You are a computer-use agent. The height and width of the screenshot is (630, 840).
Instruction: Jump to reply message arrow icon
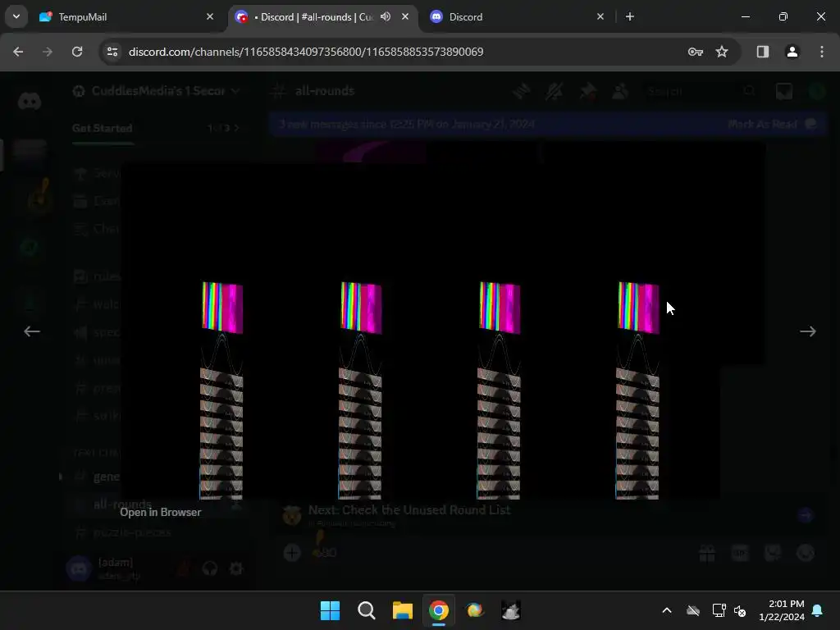(806, 515)
